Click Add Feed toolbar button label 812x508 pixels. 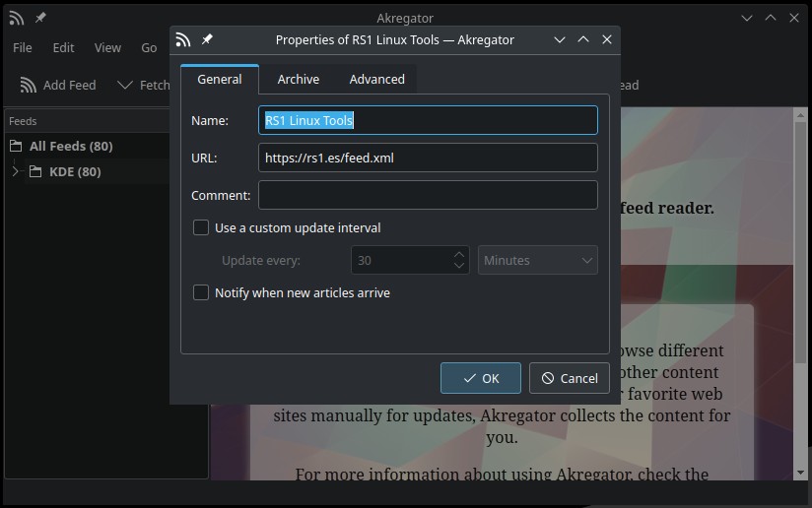click(69, 85)
